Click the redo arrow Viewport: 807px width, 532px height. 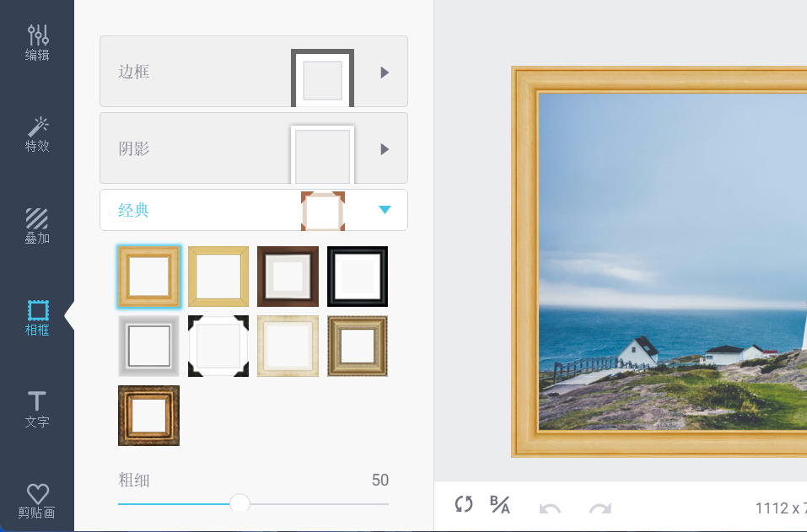600,508
